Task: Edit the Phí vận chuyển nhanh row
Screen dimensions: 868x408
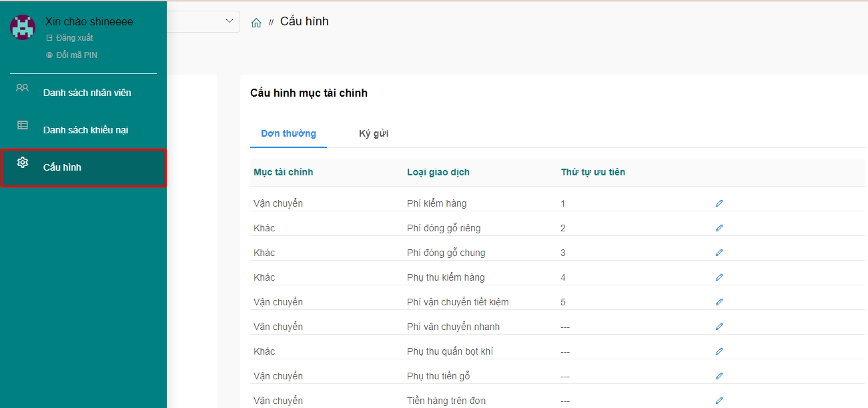Action: click(719, 327)
